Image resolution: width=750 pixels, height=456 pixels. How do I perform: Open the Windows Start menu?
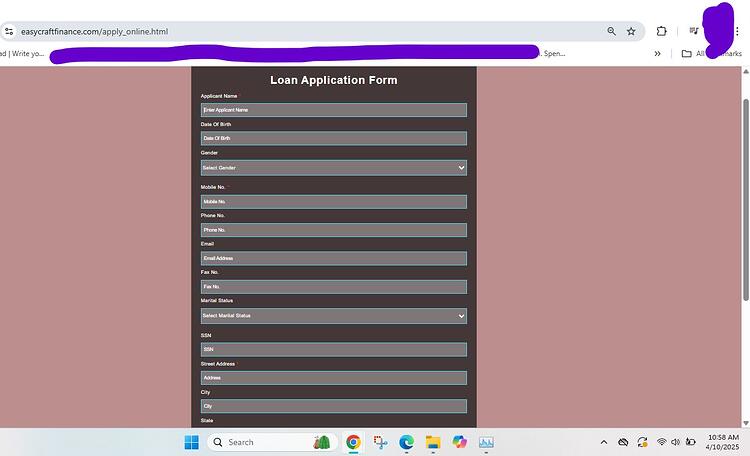pyautogui.click(x=191, y=442)
